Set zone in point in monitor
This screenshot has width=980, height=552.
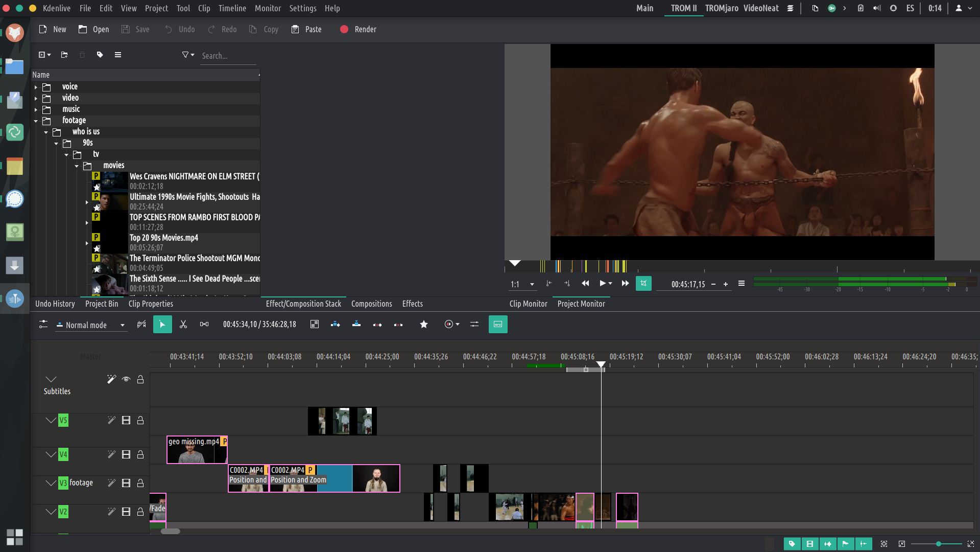tap(549, 284)
